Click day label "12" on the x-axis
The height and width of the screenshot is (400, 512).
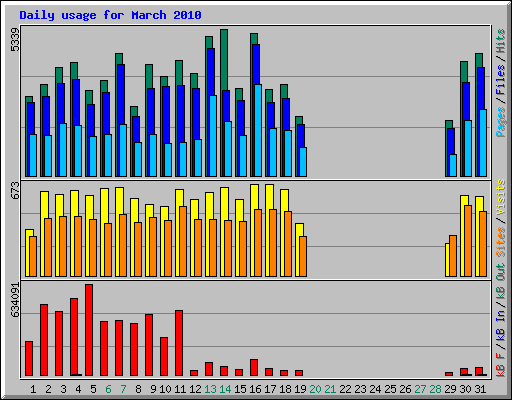(195, 389)
